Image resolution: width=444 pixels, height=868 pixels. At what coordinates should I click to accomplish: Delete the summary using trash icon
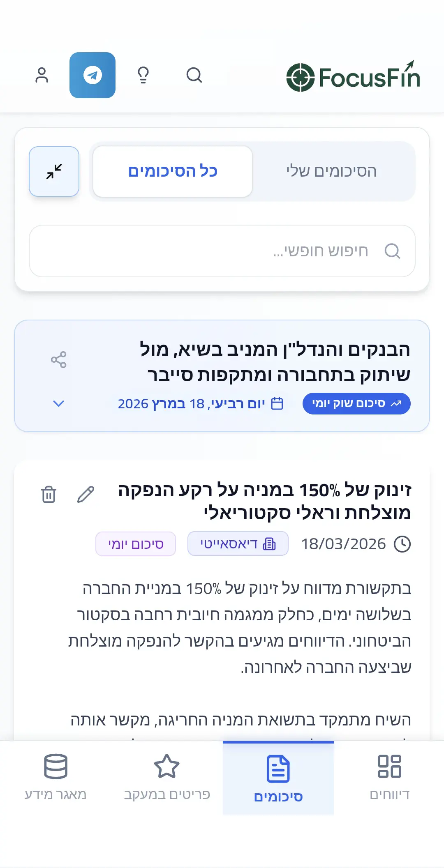point(49,495)
